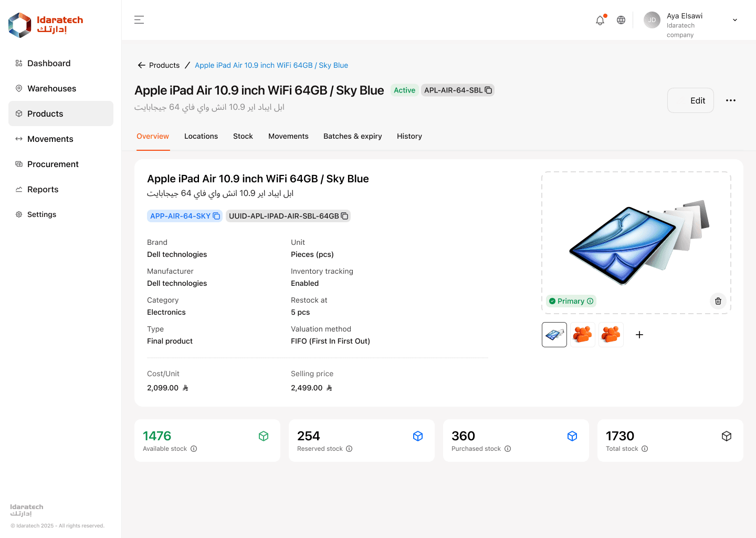Open the language globe selector
This screenshot has height=538, width=756.
(x=621, y=20)
